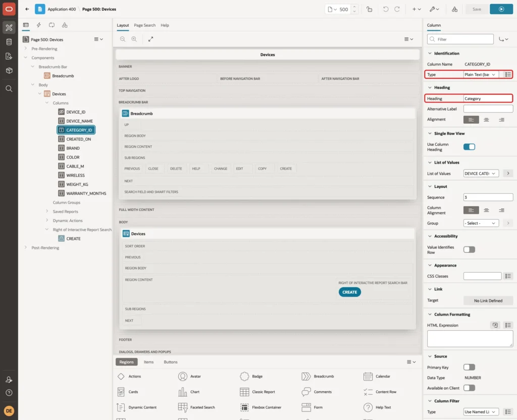Screen dimensions: 517x420
Task: Select the Regions gallery tab
Action: [x=127, y=362]
